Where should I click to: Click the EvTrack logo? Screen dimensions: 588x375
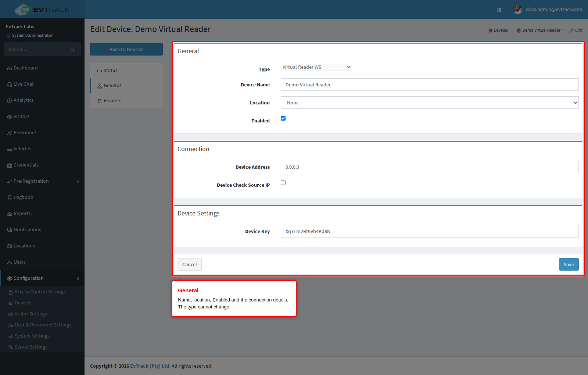coord(42,10)
